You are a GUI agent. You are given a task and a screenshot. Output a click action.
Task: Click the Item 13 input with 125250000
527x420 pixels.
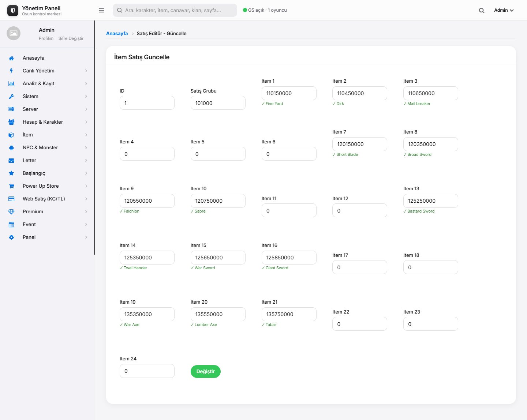pyautogui.click(x=431, y=201)
